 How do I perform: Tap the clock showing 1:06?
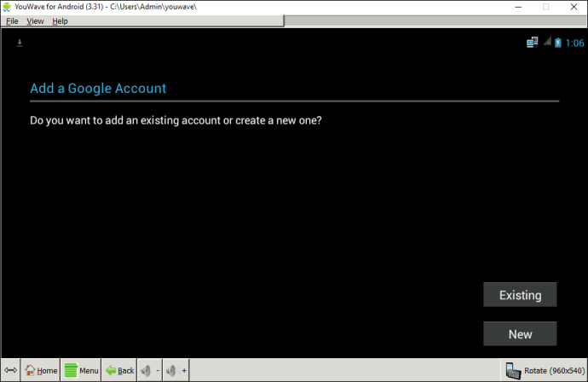tap(574, 43)
